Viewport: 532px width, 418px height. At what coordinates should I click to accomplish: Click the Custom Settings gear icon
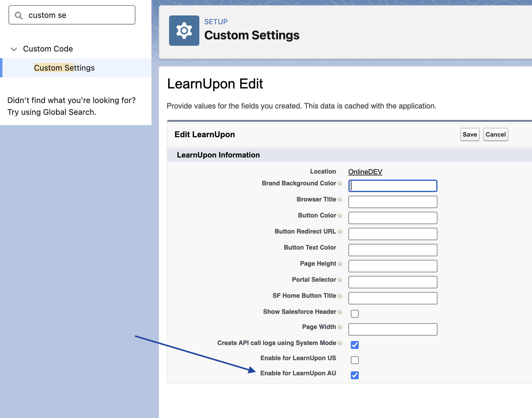(184, 31)
